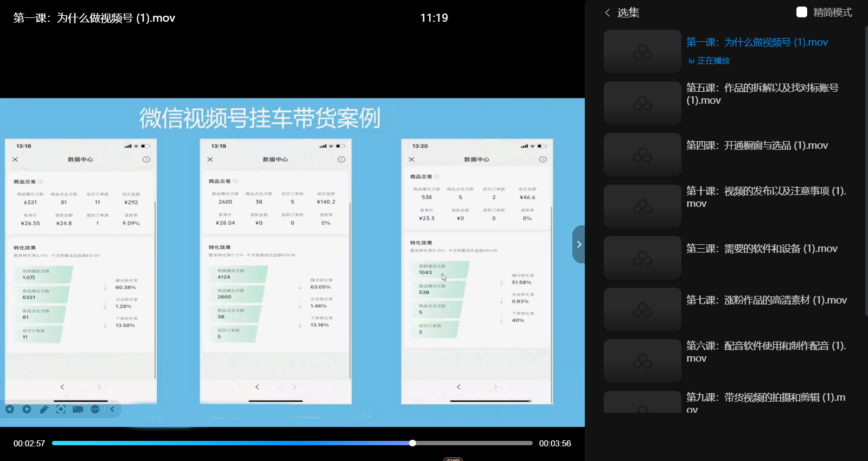Click the 选集 panel heading
868x461 pixels.
point(628,12)
